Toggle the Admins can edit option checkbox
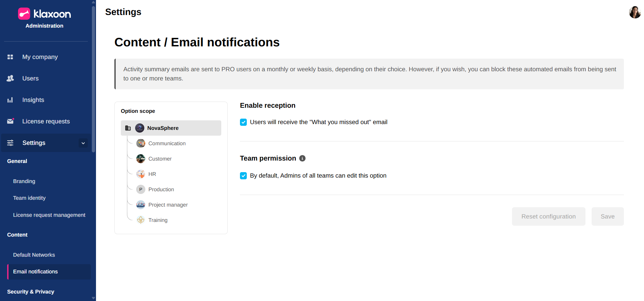644x301 pixels. coord(243,176)
